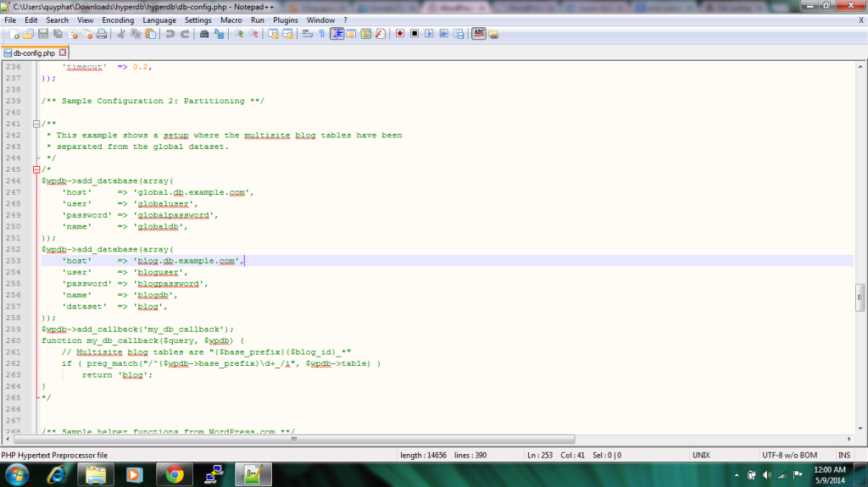Click the vertical scrollbar thumb
Viewport: 868px width, 487px height.
point(860,298)
